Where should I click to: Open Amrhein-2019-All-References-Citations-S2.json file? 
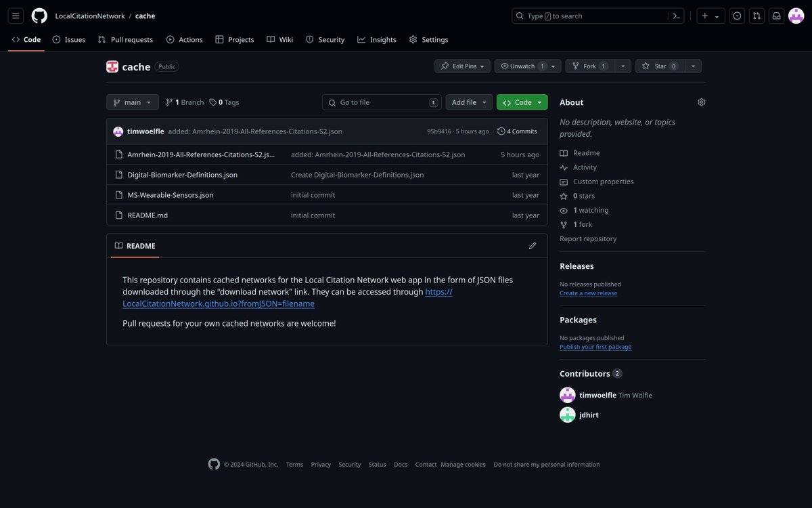201,154
